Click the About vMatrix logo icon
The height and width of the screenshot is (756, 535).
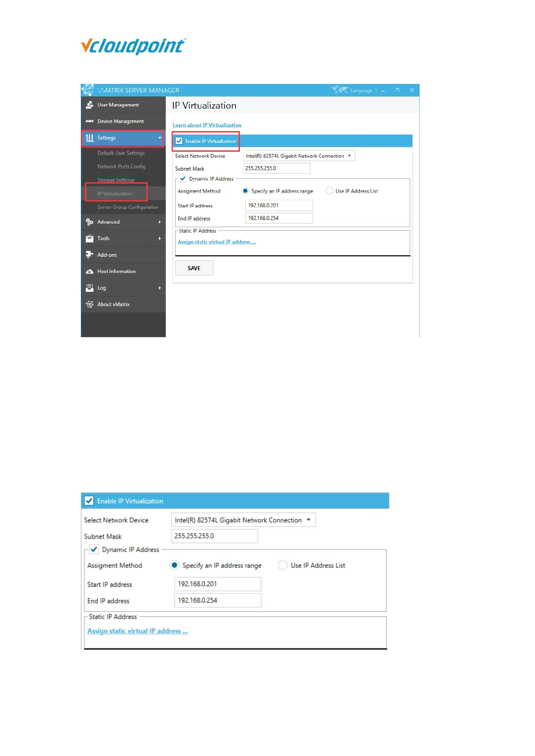coord(89,304)
